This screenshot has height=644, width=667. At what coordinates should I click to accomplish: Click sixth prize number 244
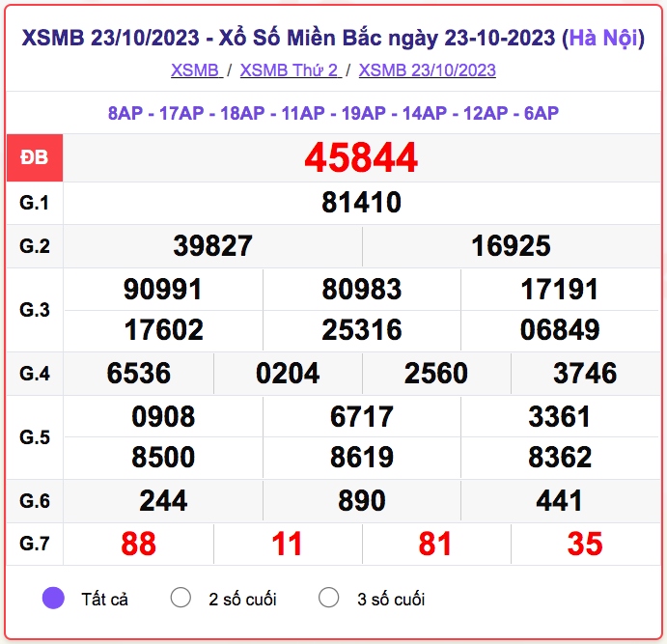point(163,501)
